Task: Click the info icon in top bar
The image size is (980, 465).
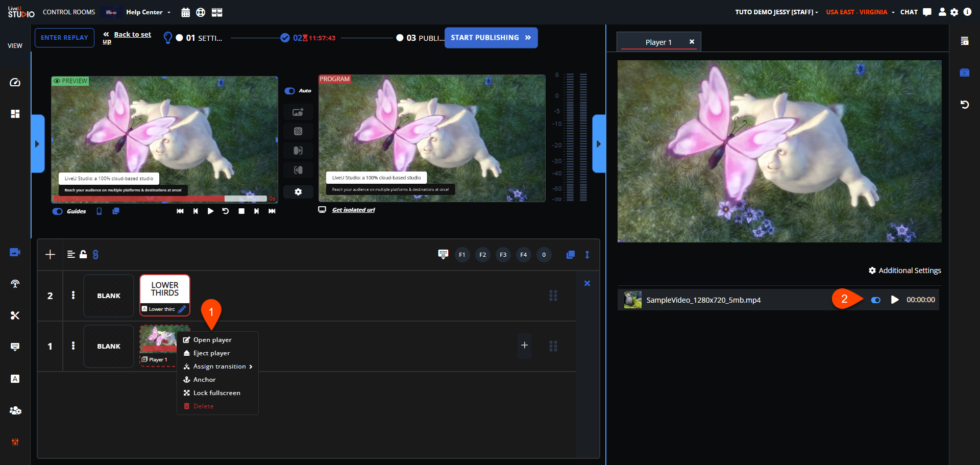Action: [967, 12]
